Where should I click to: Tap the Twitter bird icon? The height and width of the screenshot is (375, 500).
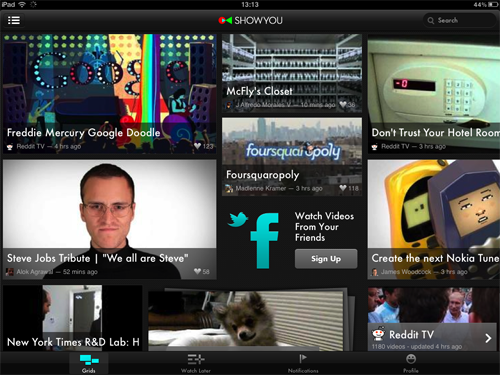(238, 219)
